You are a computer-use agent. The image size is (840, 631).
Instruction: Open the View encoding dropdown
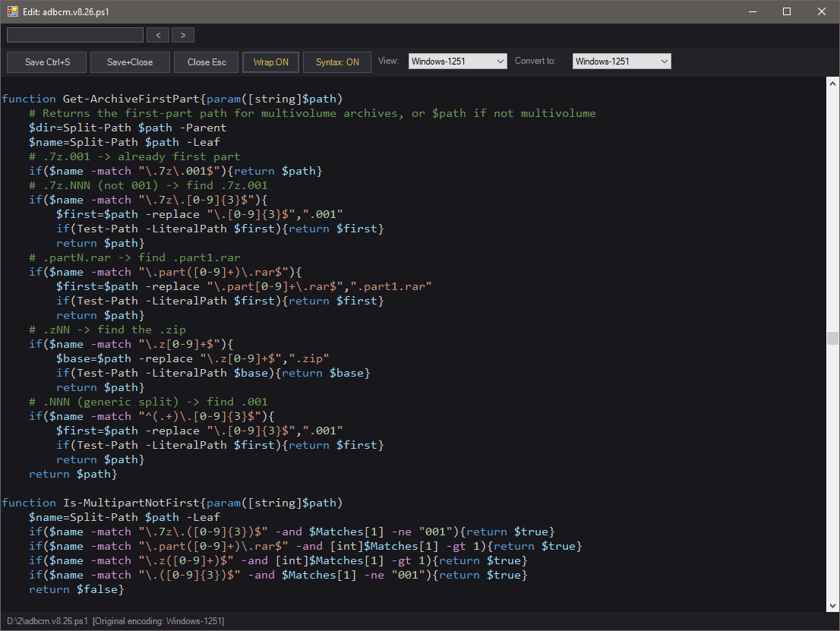pyautogui.click(x=457, y=62)
